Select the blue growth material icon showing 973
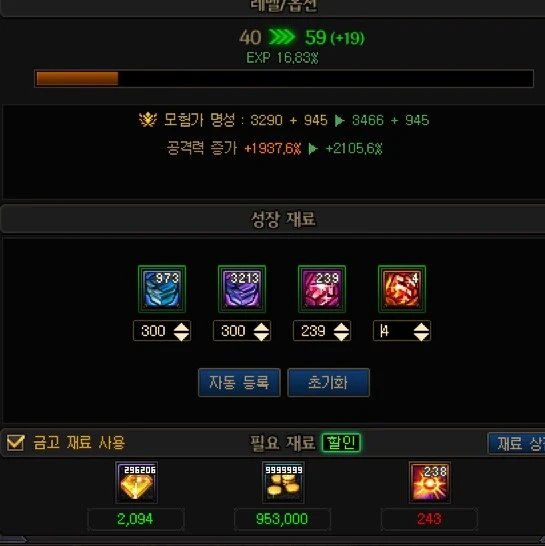The width and height of the screenshot is (545, 546). tap(162, 289)
